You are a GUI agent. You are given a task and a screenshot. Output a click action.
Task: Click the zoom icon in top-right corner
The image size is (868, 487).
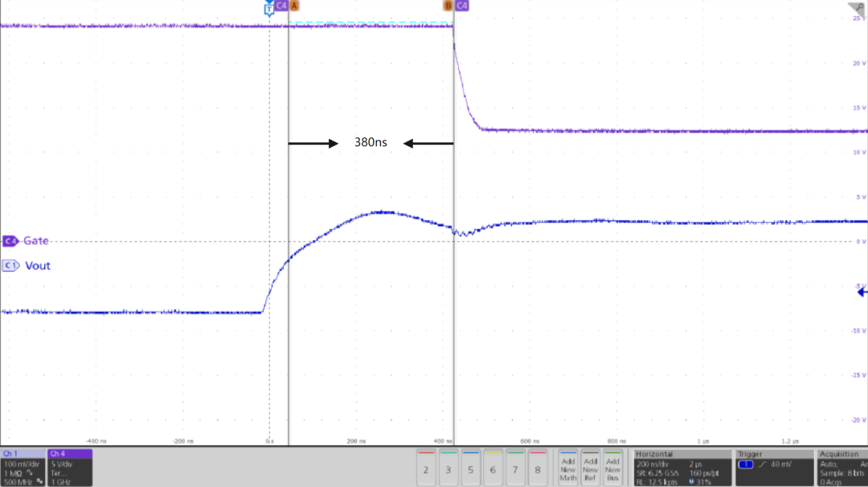pos(856,7)
